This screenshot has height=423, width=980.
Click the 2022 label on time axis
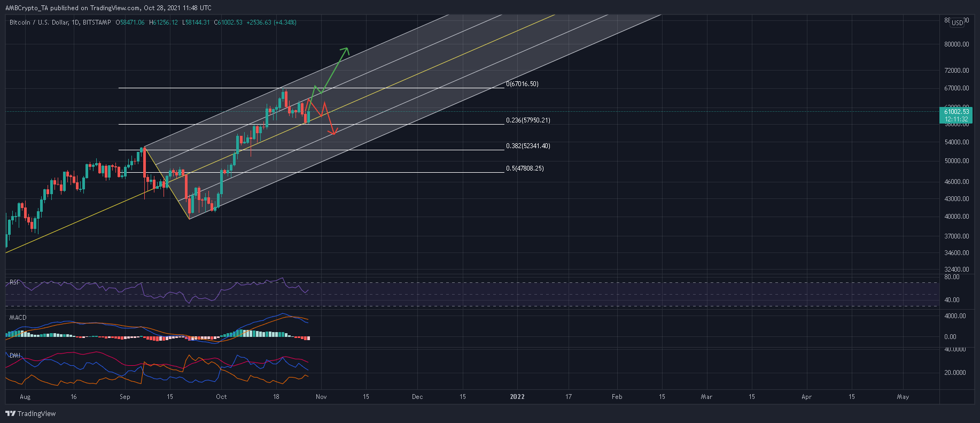517,397
